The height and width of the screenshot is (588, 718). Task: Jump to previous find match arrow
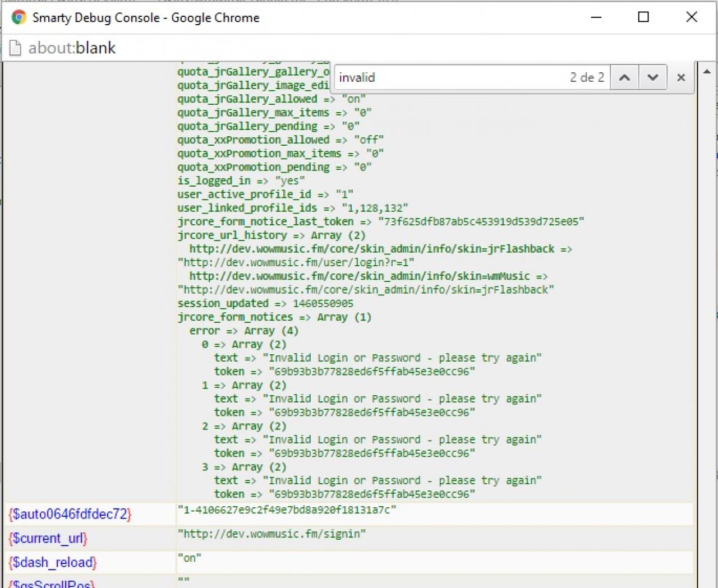click(624, 77)
